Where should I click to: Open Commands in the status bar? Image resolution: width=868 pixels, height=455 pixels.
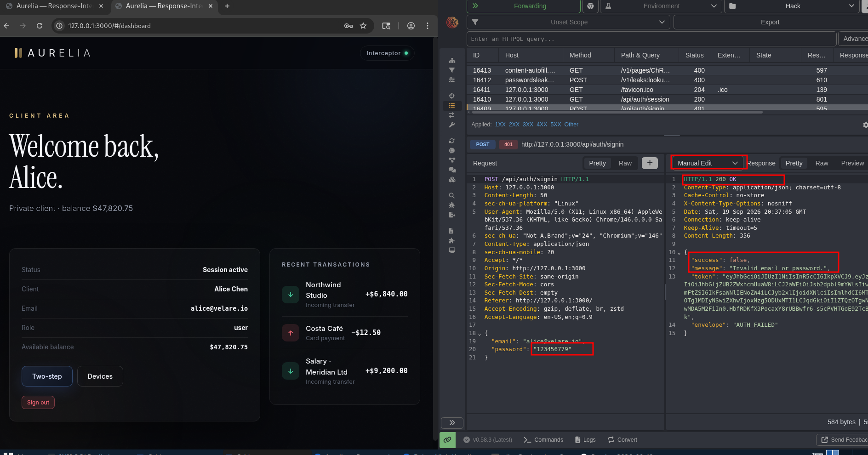(x=543, y=440)
